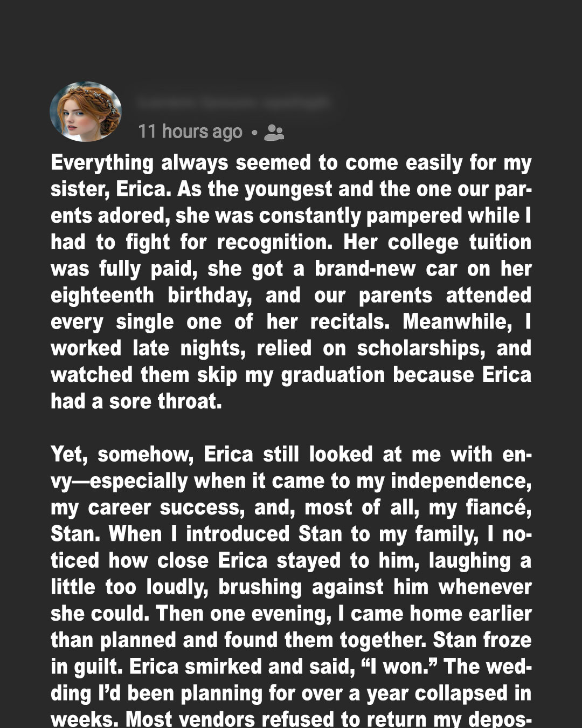The width and height of the screenshot is (582, 728).
Task: Click the line starting "weeks. Most vendors refused"
Action: pos(291,719)
